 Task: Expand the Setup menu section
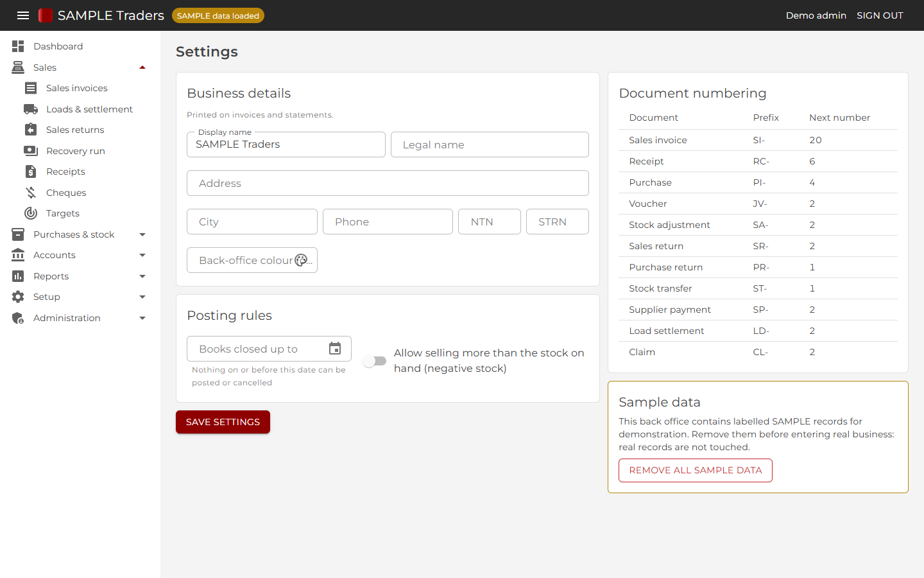coord(142,297)
